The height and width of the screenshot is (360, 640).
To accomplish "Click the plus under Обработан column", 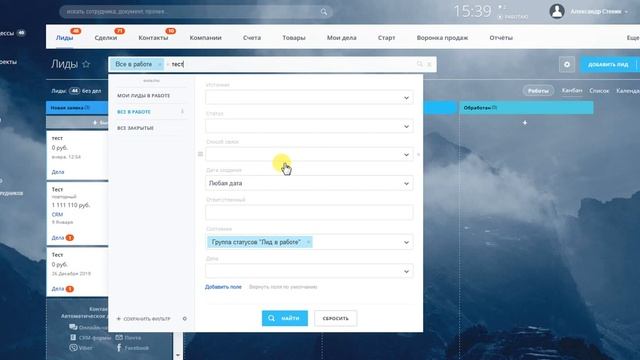I will (x=525, y=122).
